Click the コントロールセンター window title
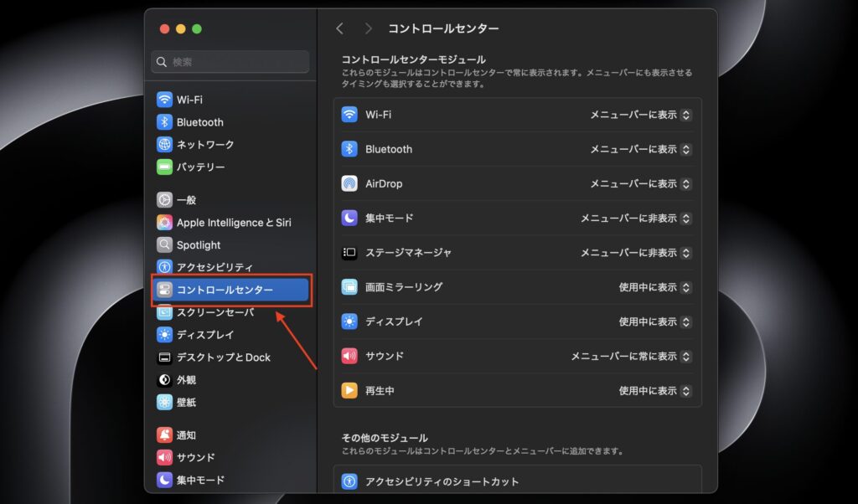Viewport: 858px width, 504px height. click(x=443, y=28)
